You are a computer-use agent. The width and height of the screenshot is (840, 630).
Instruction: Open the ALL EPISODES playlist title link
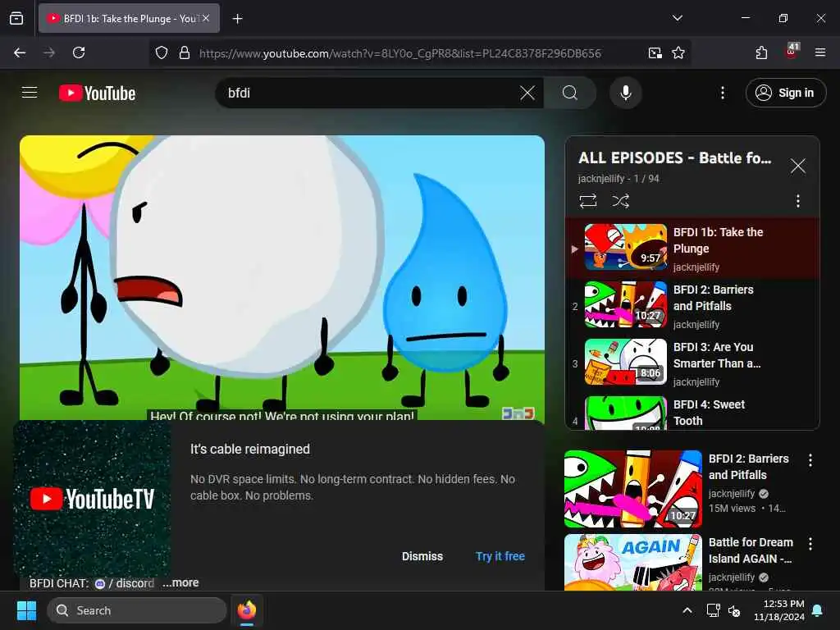pos(674,158)
